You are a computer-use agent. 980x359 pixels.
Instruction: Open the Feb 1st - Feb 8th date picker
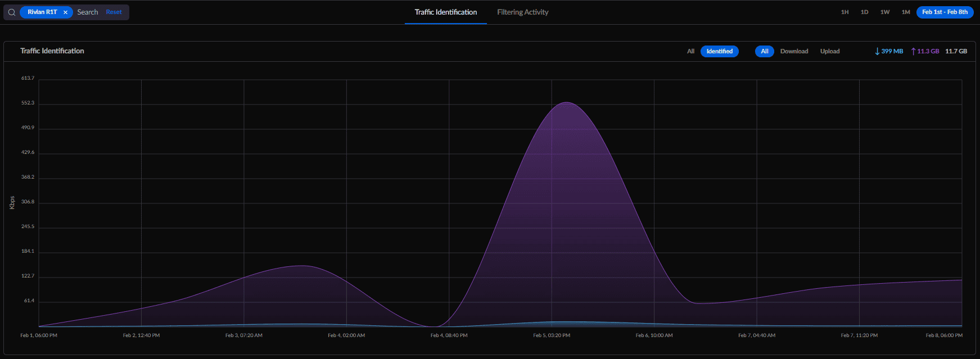tap(945, 12)
